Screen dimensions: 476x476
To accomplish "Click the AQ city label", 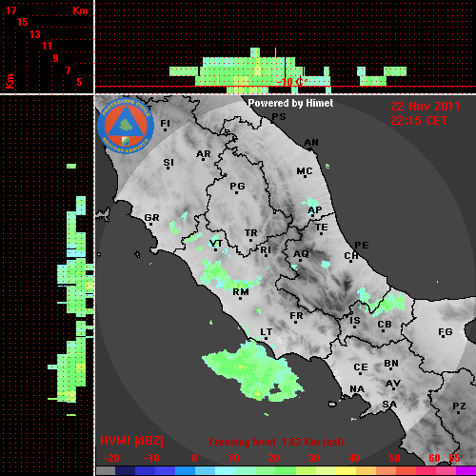I will pyautogui.click(x=301, y=254).
